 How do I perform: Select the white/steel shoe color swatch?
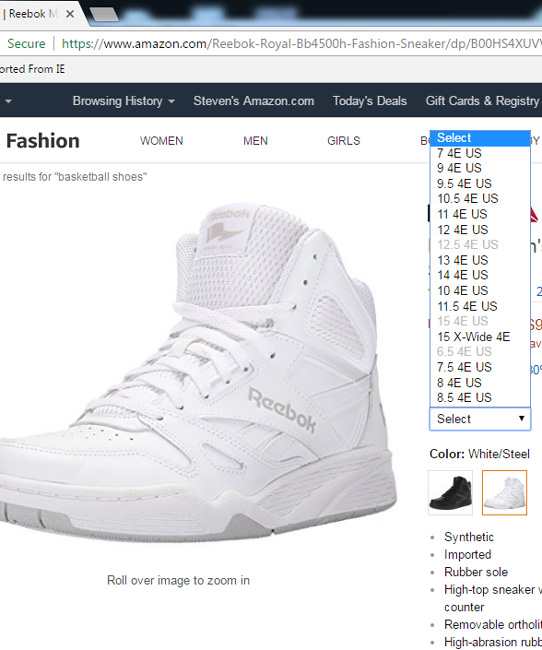pos(504,492)
